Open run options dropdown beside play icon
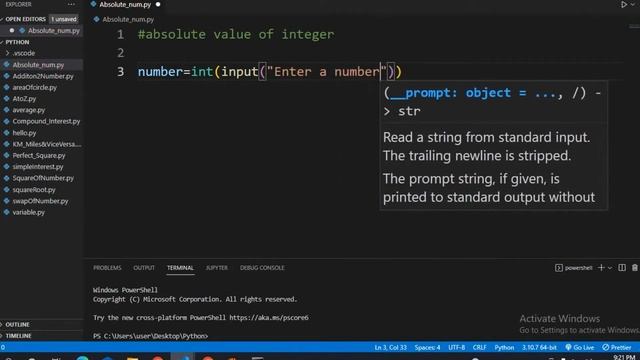This screenshot has width=640, height=360. (x=633, y=4)
